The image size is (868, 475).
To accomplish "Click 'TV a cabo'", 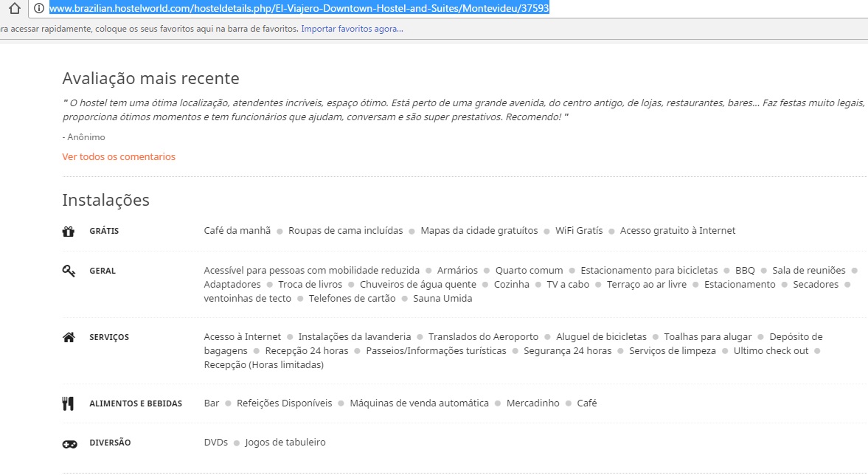I will [x=568, y=284].
